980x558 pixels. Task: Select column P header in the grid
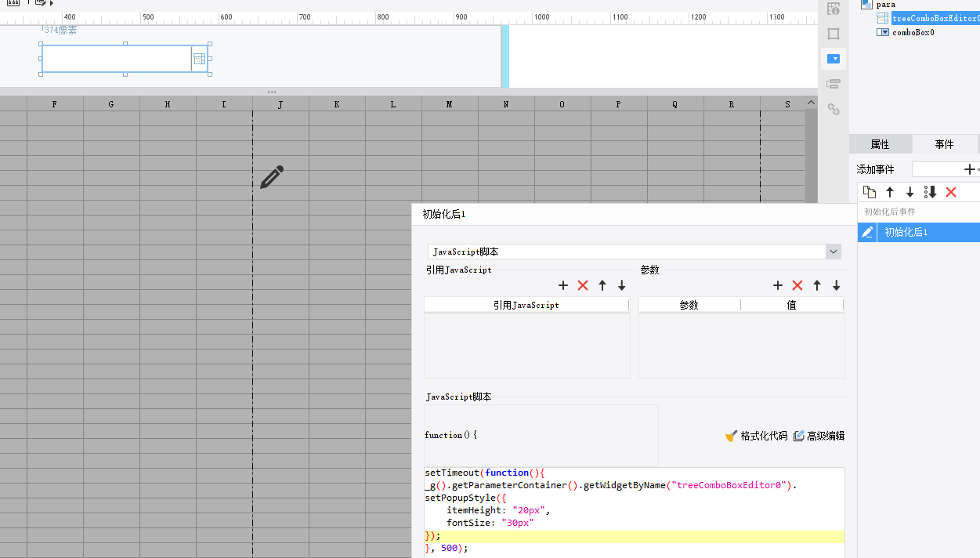pos(619,103)
